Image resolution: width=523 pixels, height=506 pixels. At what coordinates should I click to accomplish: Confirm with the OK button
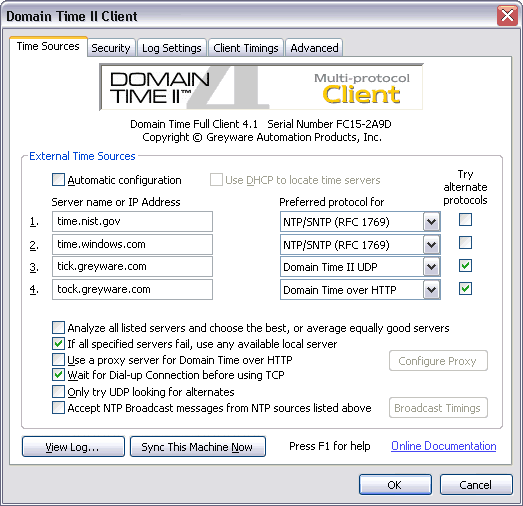pyautogui.click(x=395, y=485)
